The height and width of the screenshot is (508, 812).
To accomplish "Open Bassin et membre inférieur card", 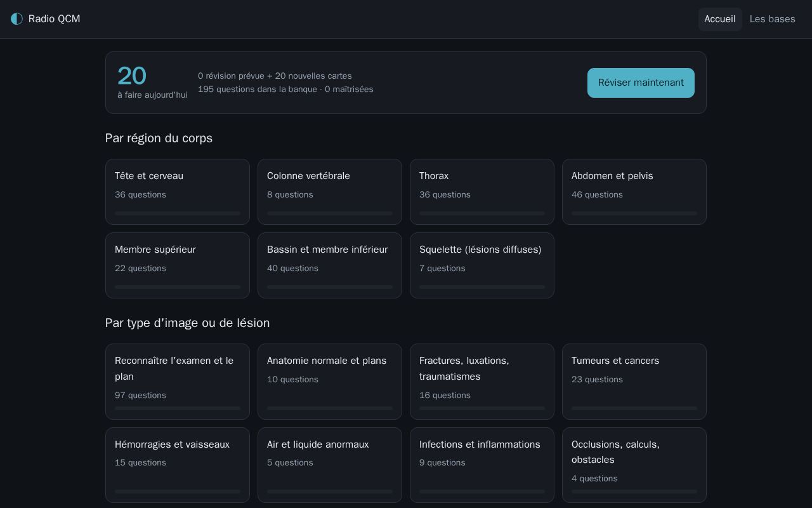I will pyautogui.click(x=330, y=265).
